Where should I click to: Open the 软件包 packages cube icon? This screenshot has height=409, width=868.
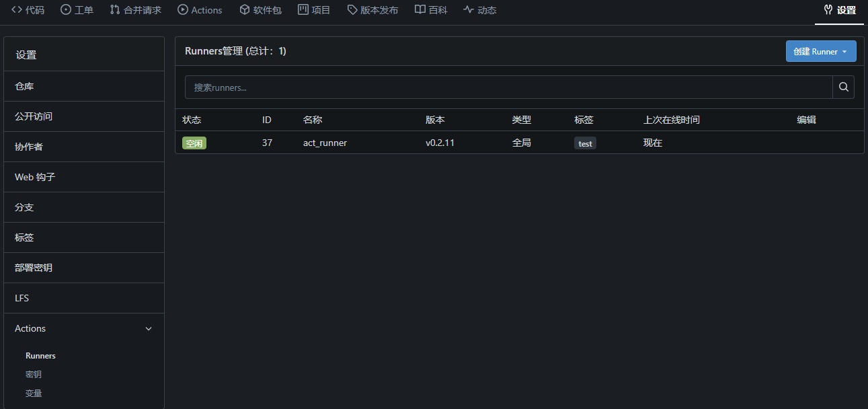(245, 10)
